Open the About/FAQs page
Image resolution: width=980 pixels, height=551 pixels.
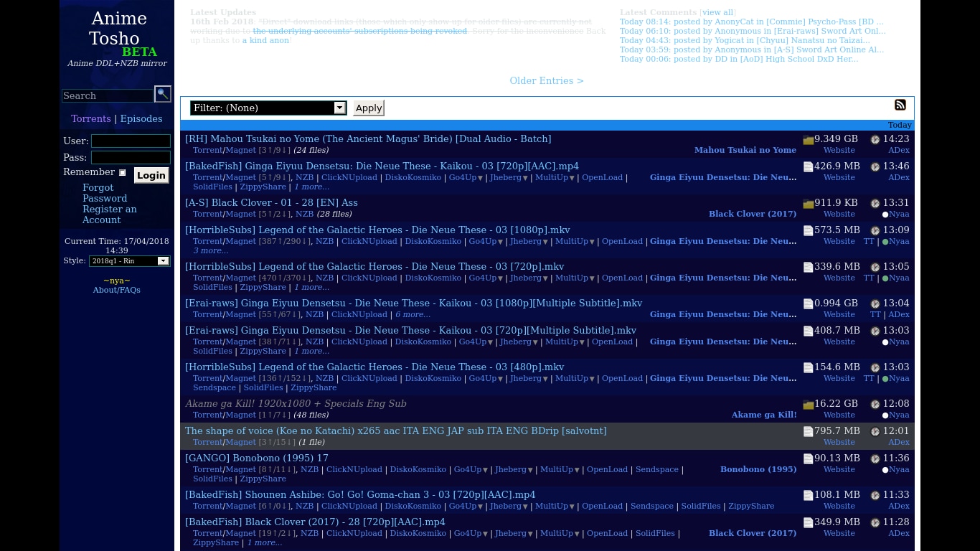click(116, 291)
